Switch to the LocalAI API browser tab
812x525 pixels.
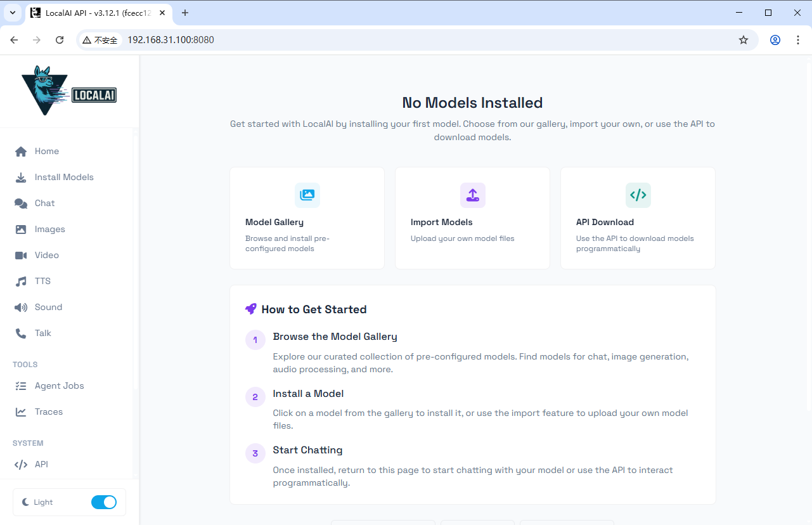(x=98, y=13)
